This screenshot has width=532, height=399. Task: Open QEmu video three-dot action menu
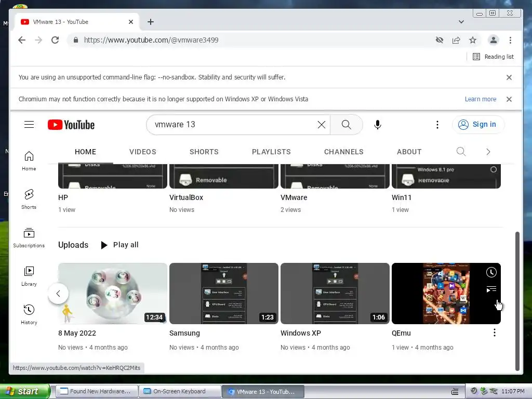[495, 333]
